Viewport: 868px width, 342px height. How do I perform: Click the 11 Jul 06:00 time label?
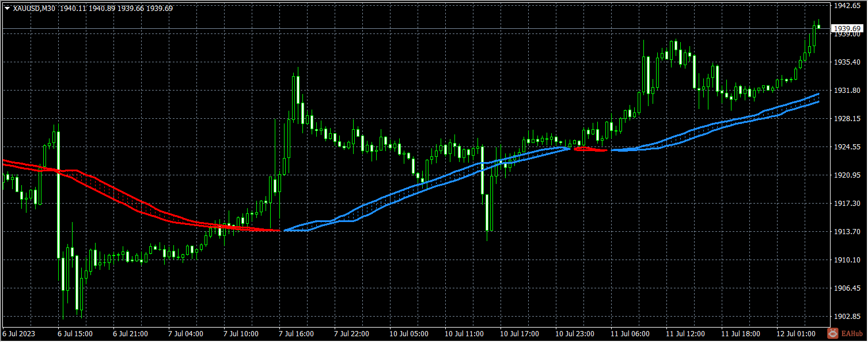tap(630, 334)
